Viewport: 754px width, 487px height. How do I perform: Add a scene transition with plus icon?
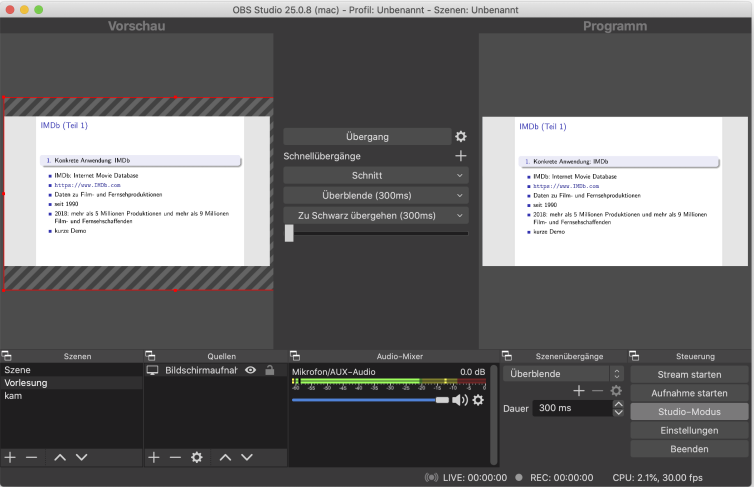point(579,391)
